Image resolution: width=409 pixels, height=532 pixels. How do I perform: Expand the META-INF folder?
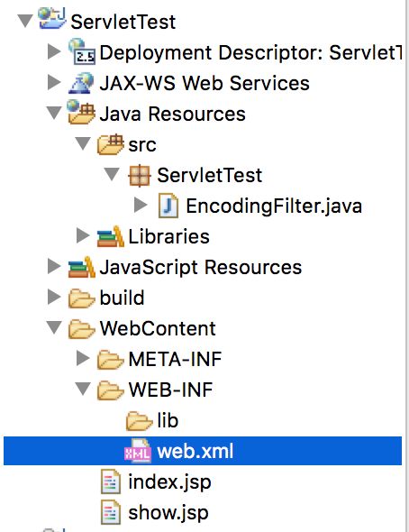[83, 358]
